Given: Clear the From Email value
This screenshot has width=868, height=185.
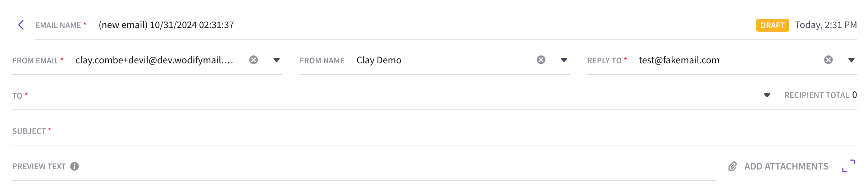Looking at the screenshot, I should [253, 60].
